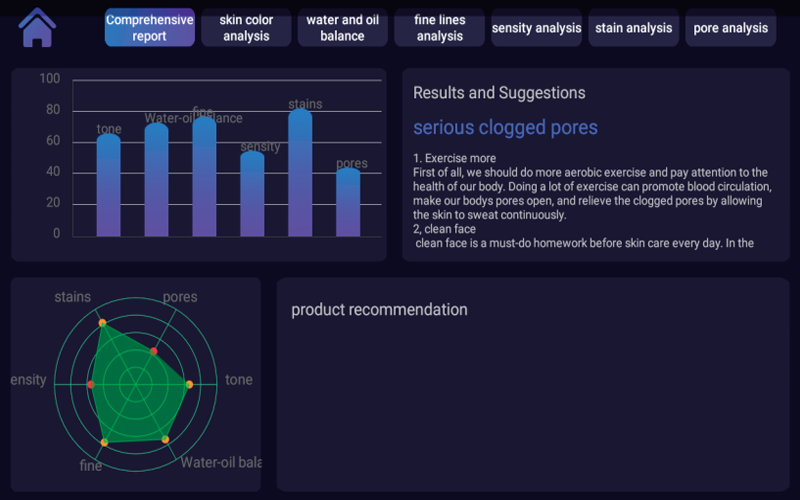The image size is (800, 500).
Task: Select the fine lines analysis tab
Action: (x=439, y=28)
